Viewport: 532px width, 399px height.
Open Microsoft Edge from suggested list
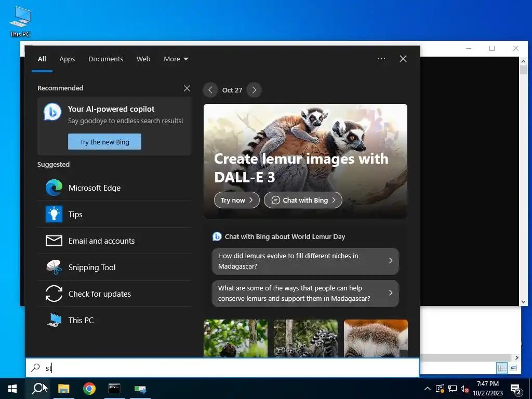point(115,188)
